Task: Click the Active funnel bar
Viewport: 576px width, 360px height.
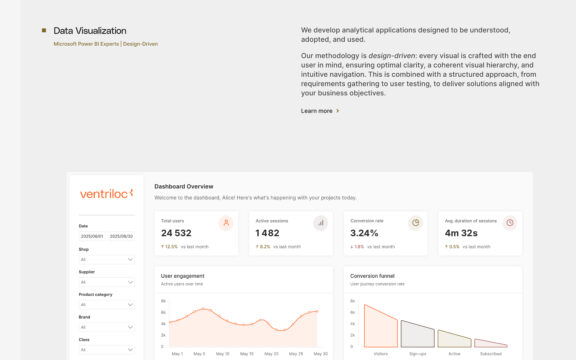Action: 454,341
